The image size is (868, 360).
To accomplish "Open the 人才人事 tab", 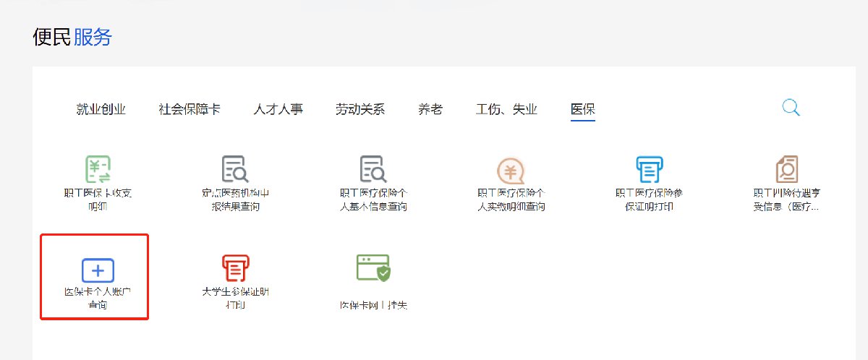I will click(278, 110).
